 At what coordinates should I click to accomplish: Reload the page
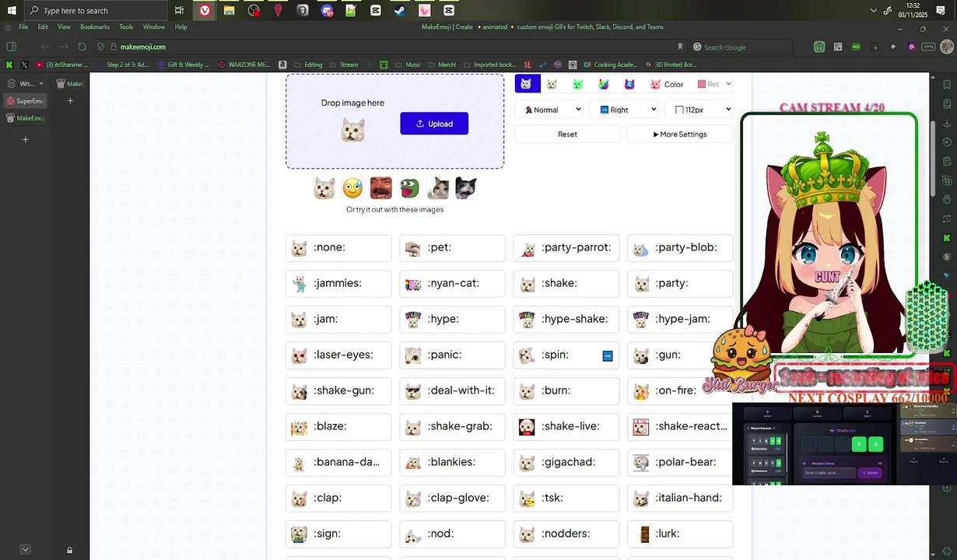[82, 47]
